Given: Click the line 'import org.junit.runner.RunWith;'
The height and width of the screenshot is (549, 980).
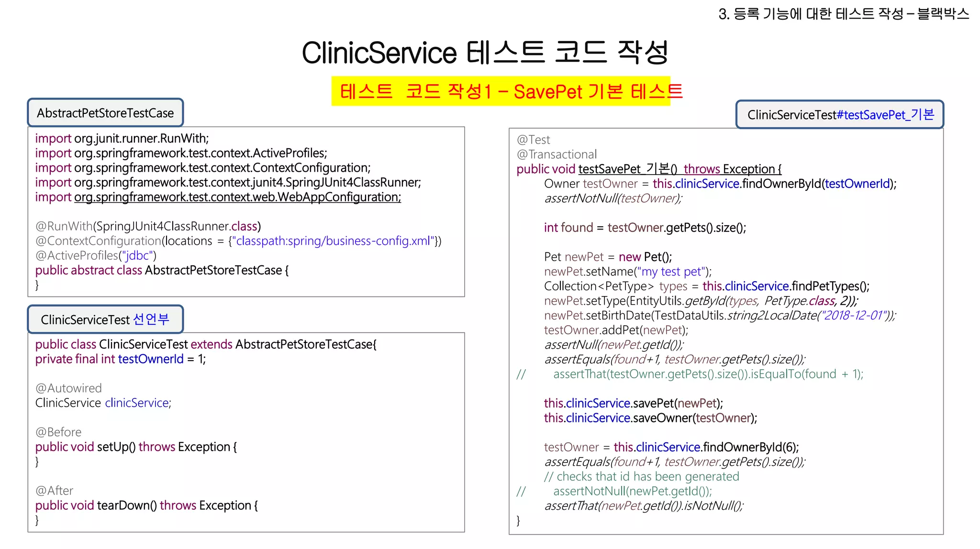Looking at the screenshot, I should coord(122,139).
